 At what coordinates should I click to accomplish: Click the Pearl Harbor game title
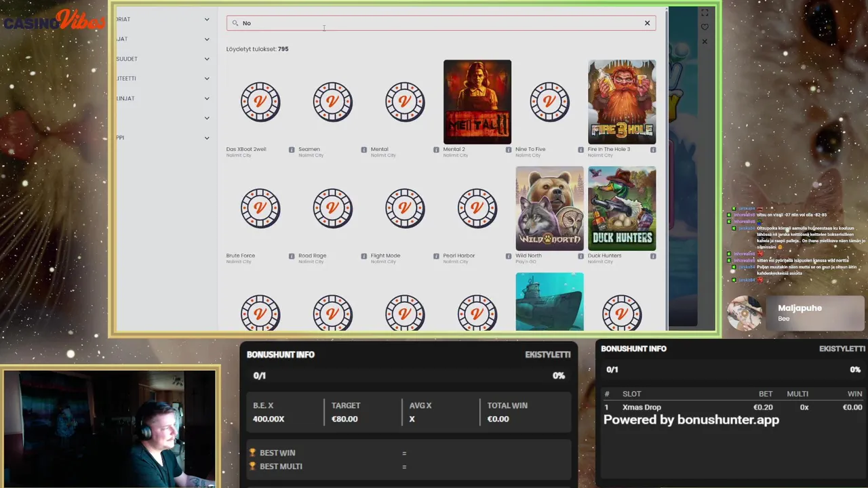pos(459,256)
